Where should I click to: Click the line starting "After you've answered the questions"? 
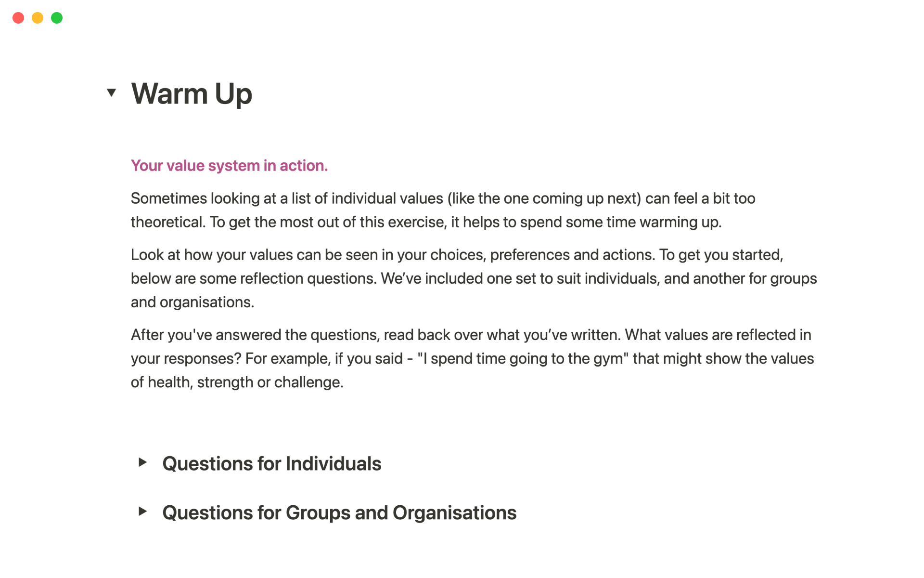471,335
